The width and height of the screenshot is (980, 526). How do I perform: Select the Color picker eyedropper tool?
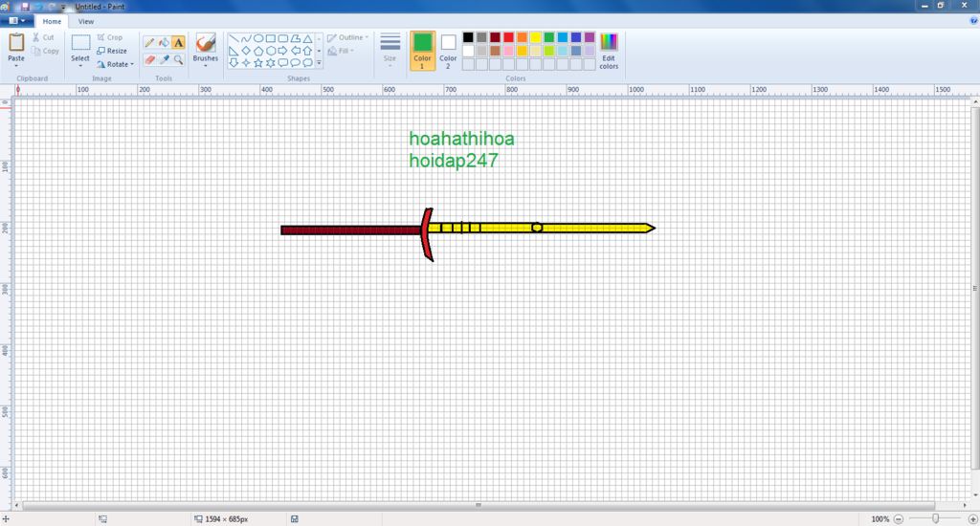click(x=164, y=60)
